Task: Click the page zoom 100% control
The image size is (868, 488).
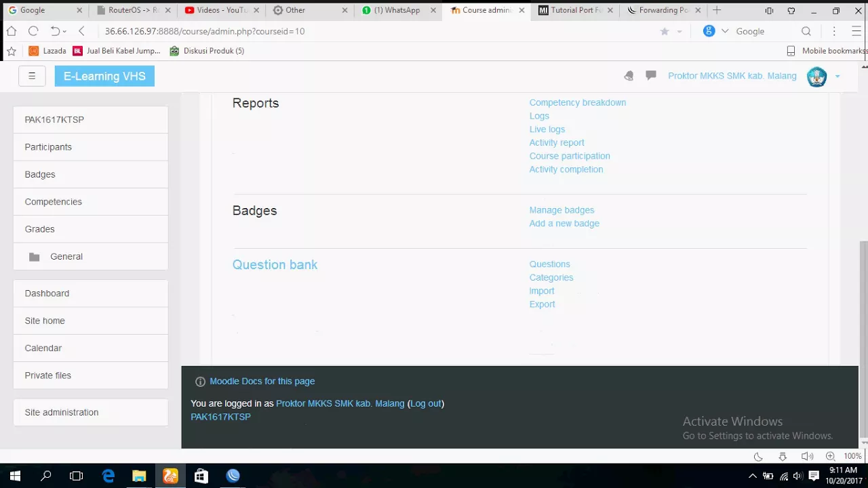Action: [852, 456]
